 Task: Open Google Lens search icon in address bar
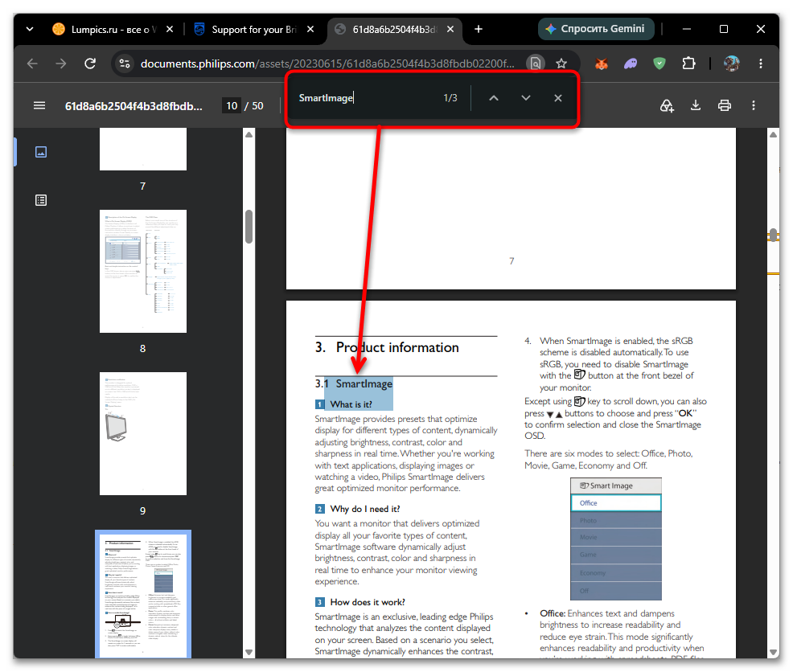tap(535, 64)
